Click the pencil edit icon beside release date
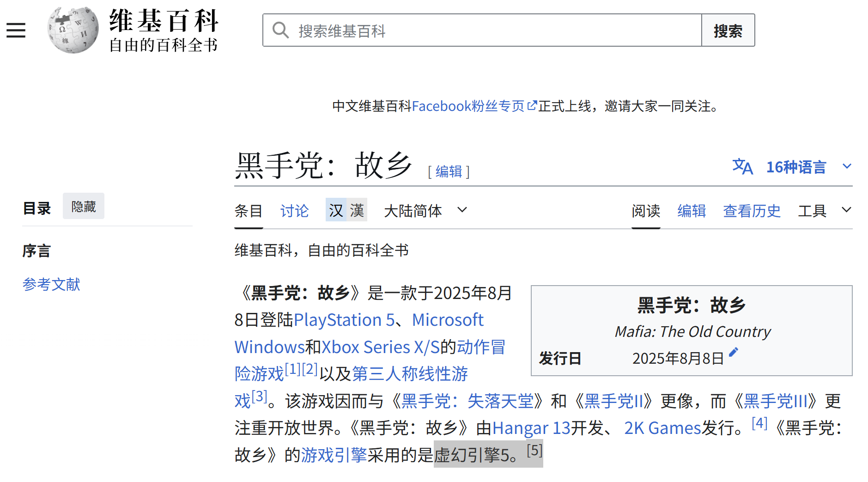Screen dimensions: 868x482 [x=734, y=352]
